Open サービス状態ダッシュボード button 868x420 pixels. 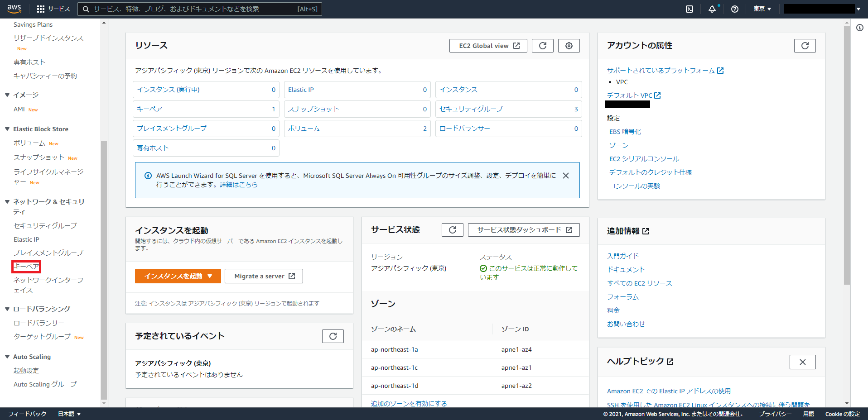[524, 230]
